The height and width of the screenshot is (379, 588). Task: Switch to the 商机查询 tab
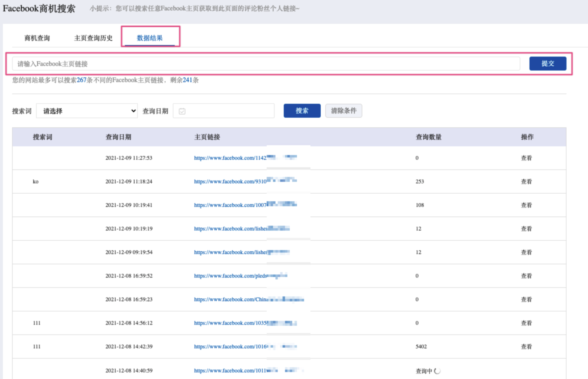click(37, 38)
